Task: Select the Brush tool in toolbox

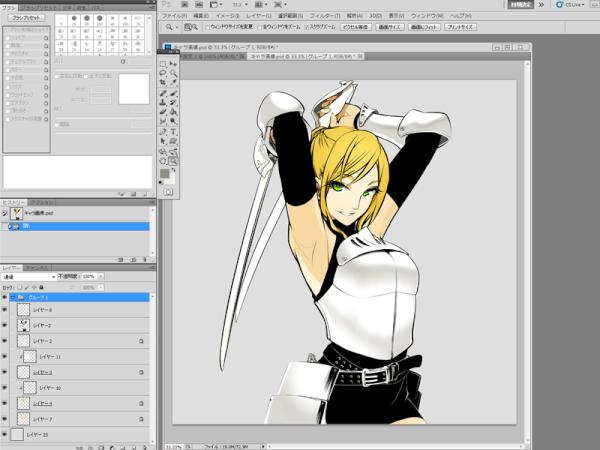Action: [x=173, y=93]
